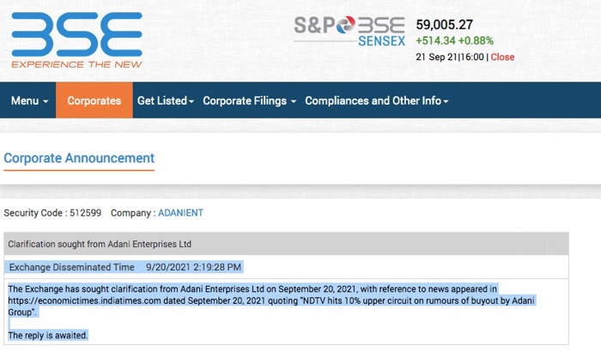Click Clarification sought from Adani Enterprises Ltd header
Viewport: 601px width, 364px height.
[100, 244]
